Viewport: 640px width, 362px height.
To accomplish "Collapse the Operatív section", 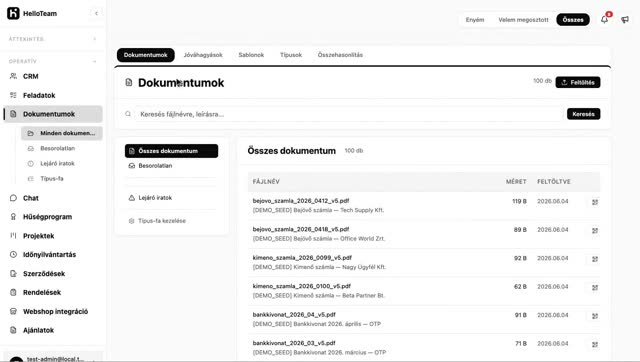I will point(94,61).
